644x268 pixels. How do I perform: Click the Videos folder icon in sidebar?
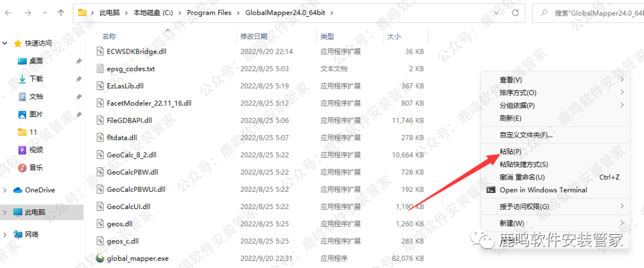pos(22,149)
